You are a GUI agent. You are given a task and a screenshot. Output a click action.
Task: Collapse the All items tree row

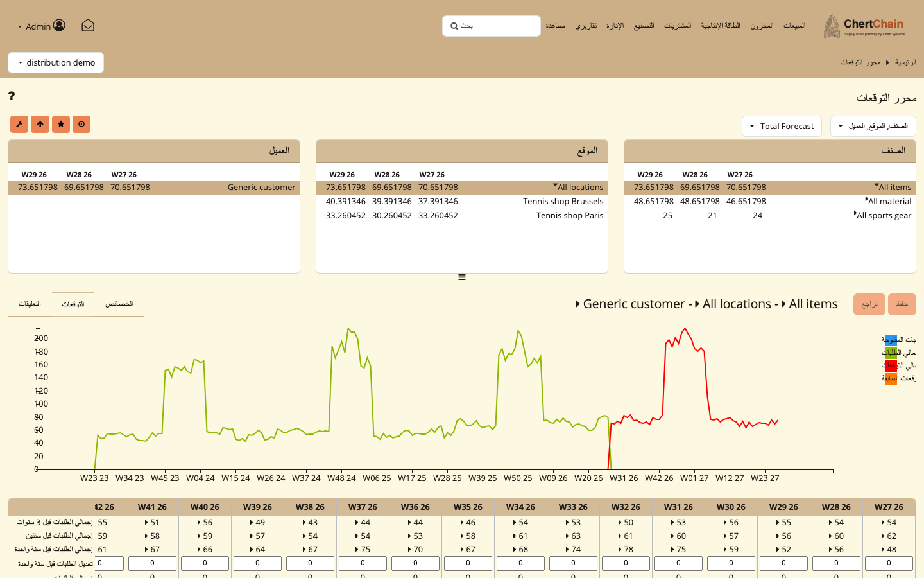[877, 186]
